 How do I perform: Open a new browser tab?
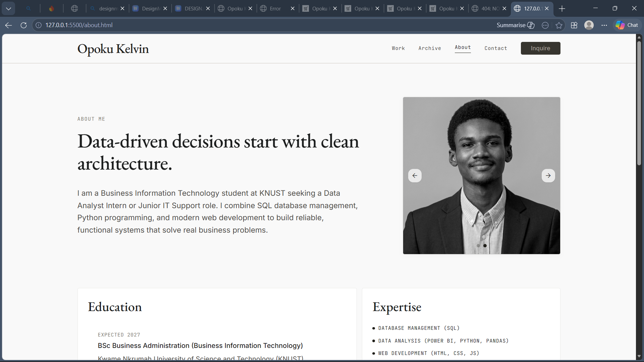[x=562, y=9]
